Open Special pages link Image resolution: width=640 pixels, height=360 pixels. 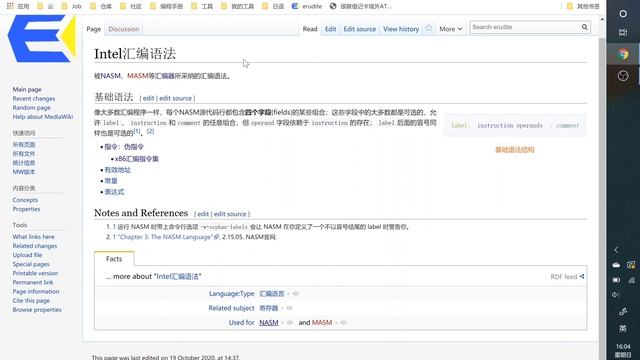[x=31, y=264]
